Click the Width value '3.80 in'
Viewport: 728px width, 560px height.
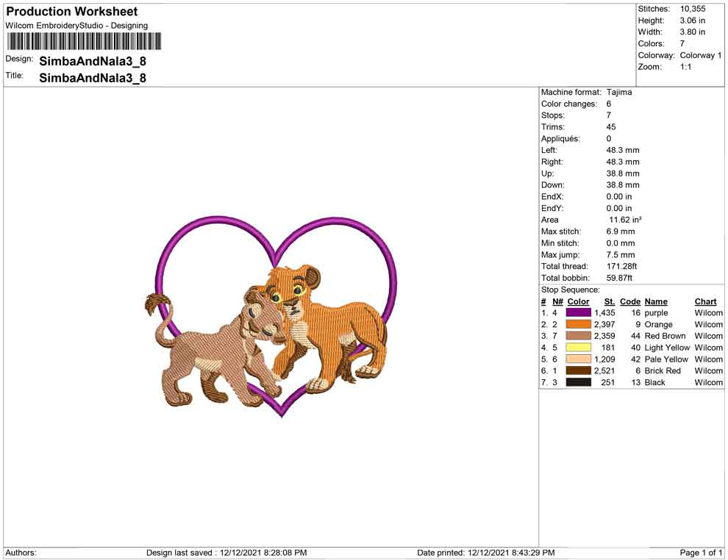tap(692, 32)
